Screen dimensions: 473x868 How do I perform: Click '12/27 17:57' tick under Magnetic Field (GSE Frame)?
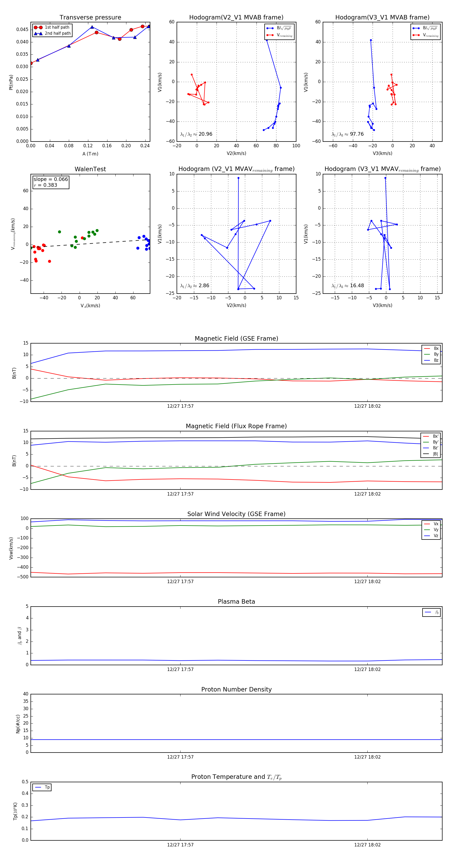point(180,406)
